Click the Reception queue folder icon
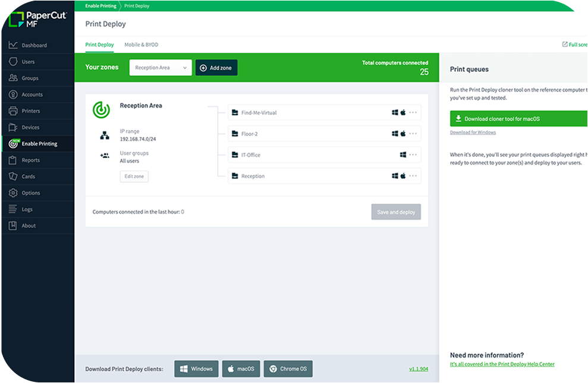The width and height of the screenshot is (588, 383). [x=235, y=176]
